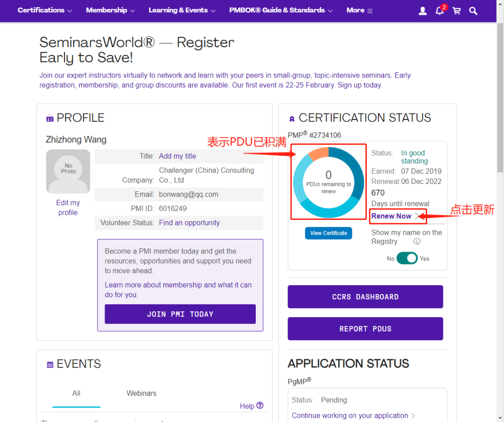Expand the Certifications menu
This screenshot has width=504, height=422.
pyautogui.click(x=45, y=10)
